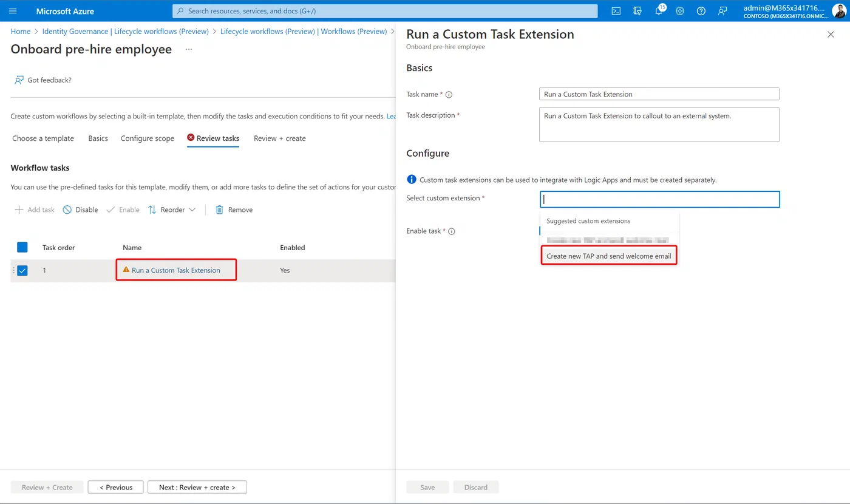Open portal settings gear

[680, 11]
